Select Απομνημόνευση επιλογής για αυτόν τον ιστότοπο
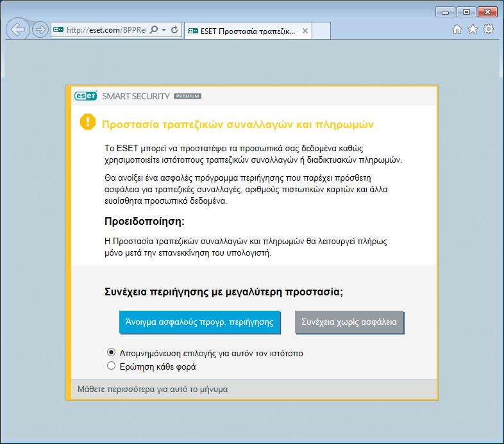Screen dimensions: 504x444 click(x=111, y=352)
